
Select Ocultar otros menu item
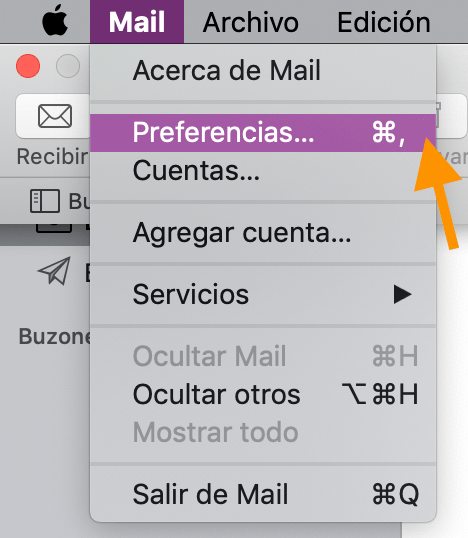pyautogui.click(x=263, y=395)
